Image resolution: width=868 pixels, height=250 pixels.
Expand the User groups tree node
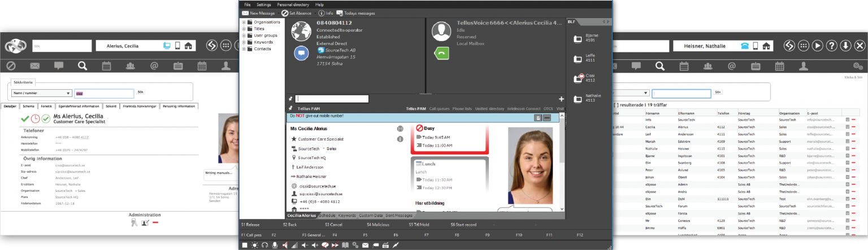tap(244, 36)
